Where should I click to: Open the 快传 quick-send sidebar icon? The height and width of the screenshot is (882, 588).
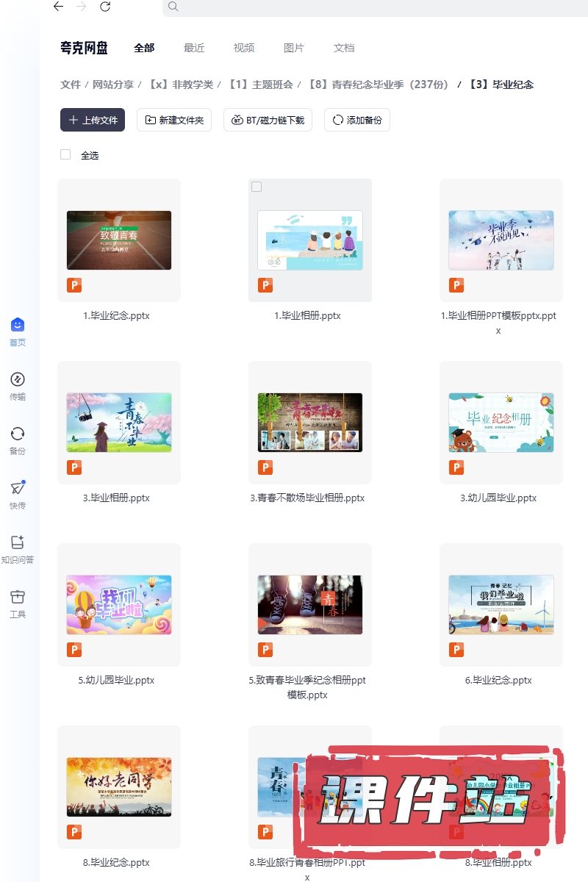[18, 488]
